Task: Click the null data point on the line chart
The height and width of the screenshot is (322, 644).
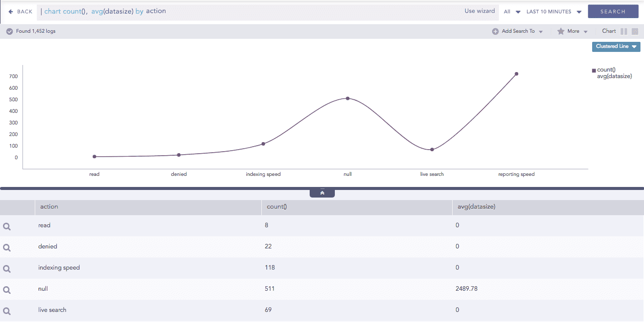Action: coord(347,98)
